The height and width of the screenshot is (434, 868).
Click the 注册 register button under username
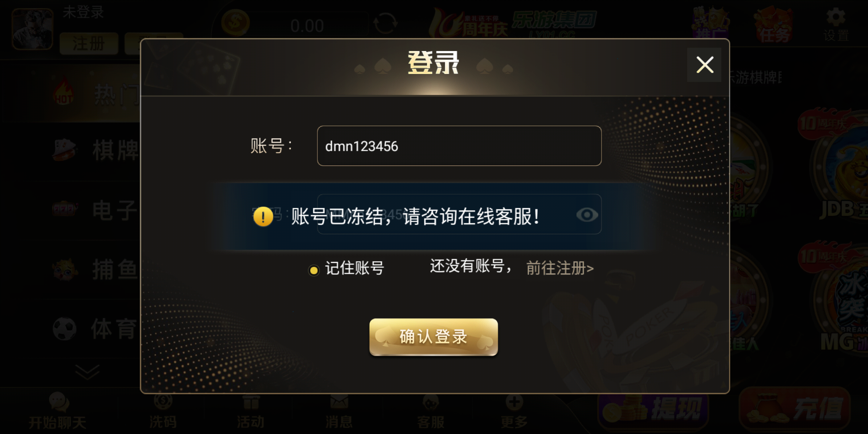pos(89,43)
